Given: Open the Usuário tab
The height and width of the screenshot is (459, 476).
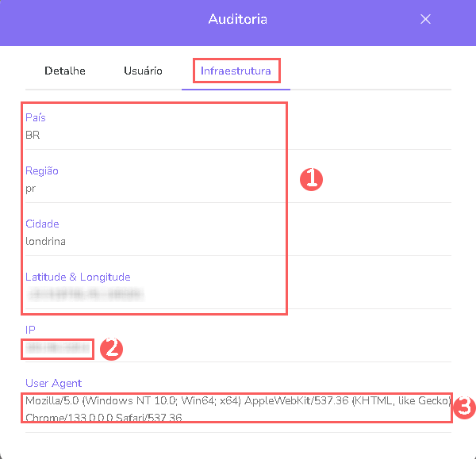Looking at the screenshot, I should (143, 71).
